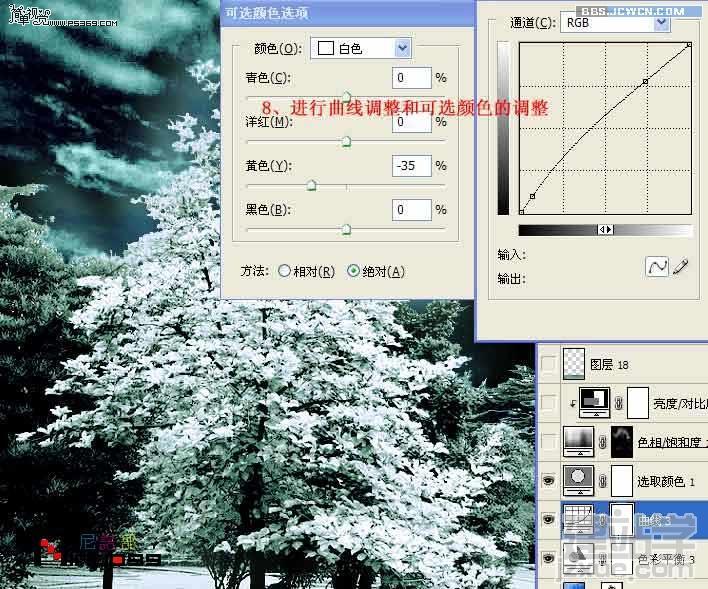Click the 亮度/对比度 adjustment layer icon
708x589 pixels.
(595, 402)
